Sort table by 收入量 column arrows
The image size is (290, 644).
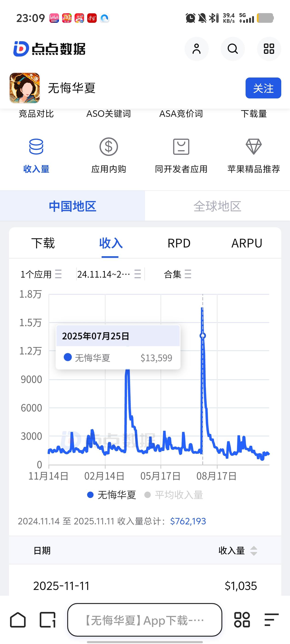254,551
